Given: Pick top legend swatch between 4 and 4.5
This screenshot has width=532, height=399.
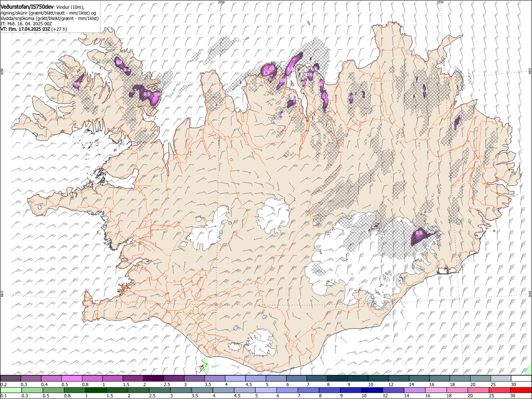Looking at the screenshot, I should (x=235, y=378).
